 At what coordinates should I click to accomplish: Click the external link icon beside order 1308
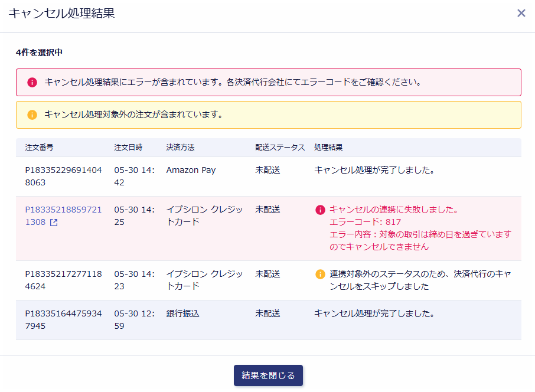pos(54,223)
